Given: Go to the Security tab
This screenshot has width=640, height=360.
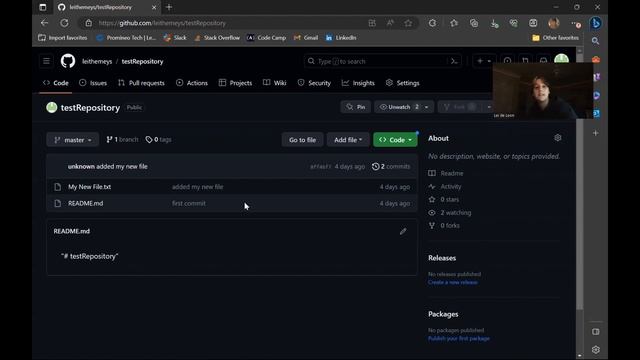Looking at the screenshot, I should 314,83.
